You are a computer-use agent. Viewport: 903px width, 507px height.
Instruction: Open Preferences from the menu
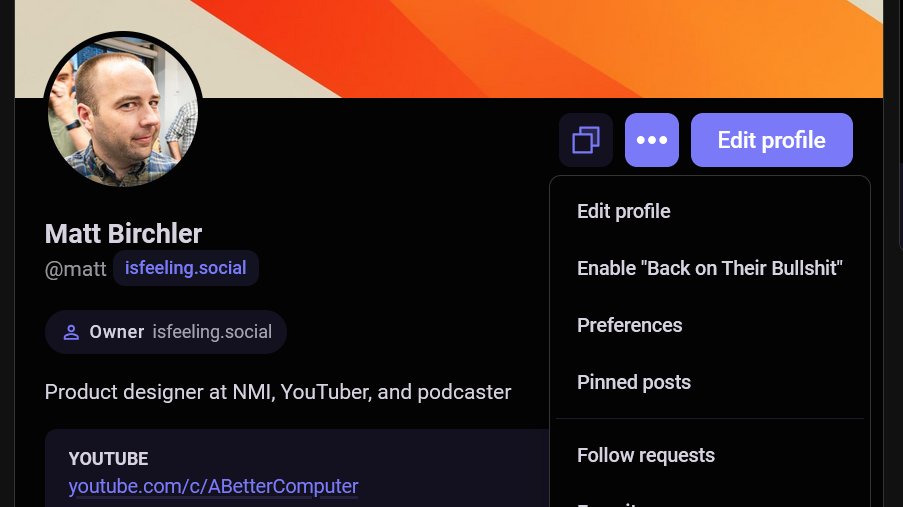pos(630,326)
